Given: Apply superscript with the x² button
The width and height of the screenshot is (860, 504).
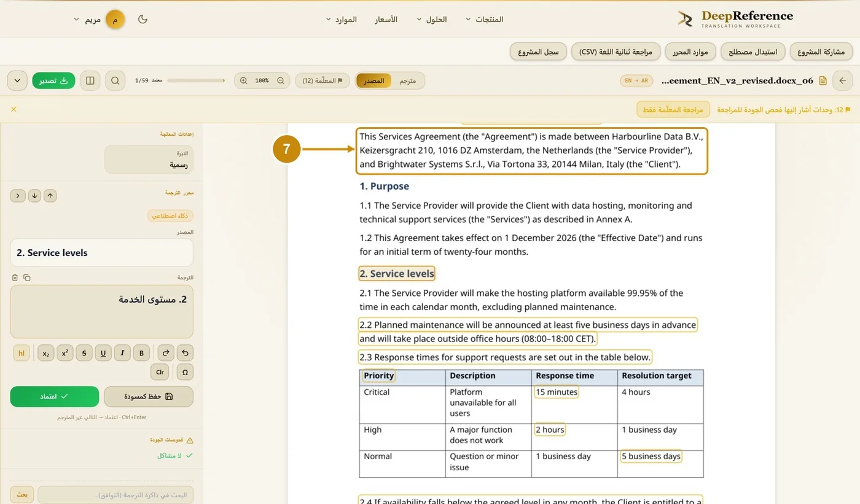Looking at the screenshot, I should 65,353.
